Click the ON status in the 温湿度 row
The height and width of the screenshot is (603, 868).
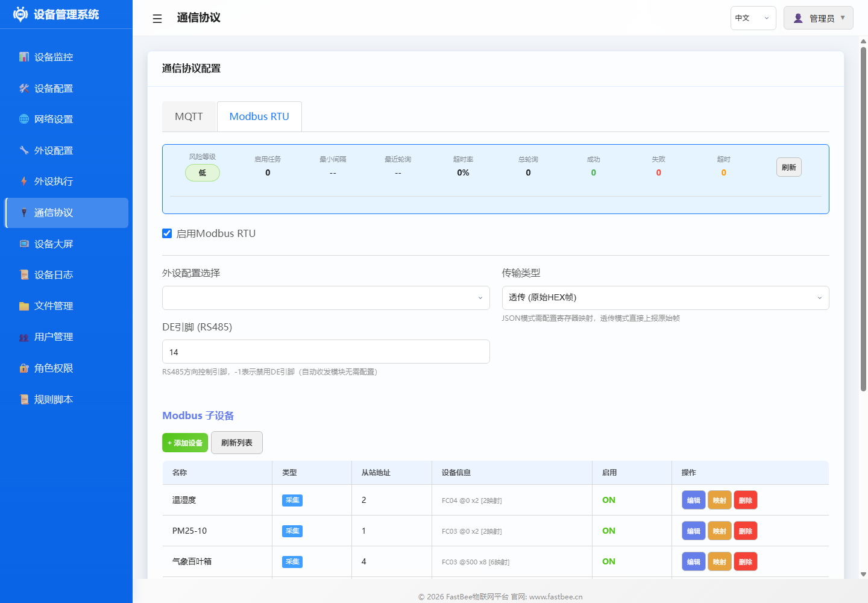tap(609, 500)
